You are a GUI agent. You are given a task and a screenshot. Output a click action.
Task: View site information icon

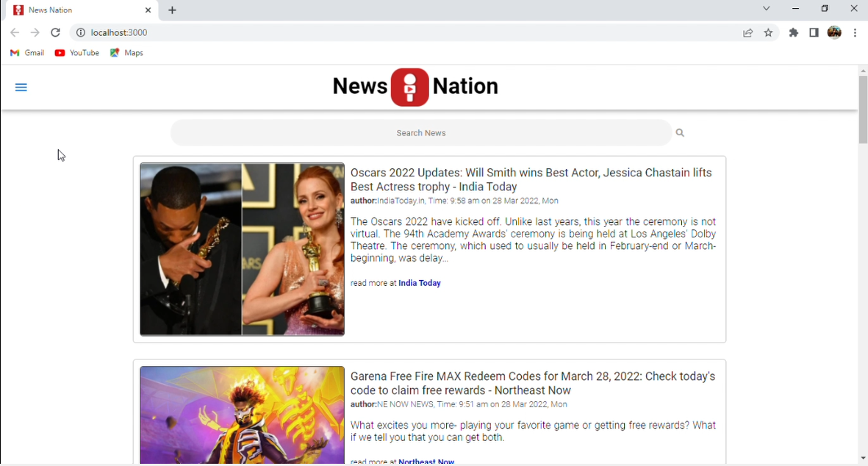80,32
